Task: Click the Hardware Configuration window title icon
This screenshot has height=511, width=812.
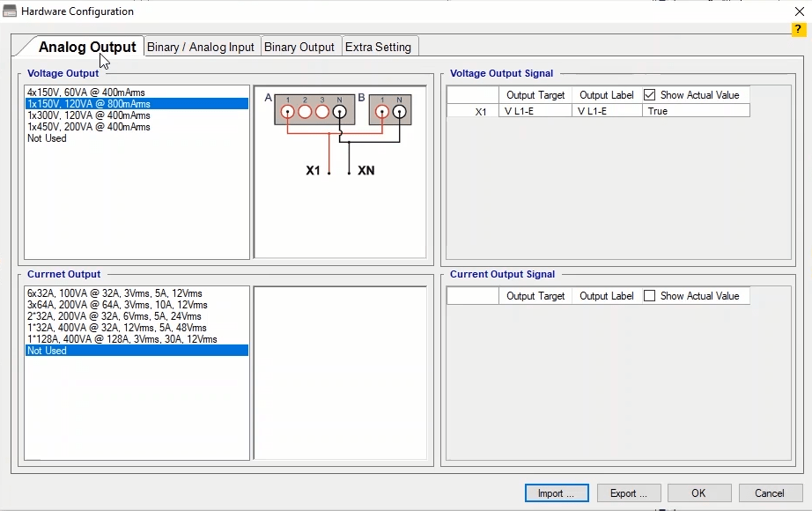Action: (x=10, y=11)
